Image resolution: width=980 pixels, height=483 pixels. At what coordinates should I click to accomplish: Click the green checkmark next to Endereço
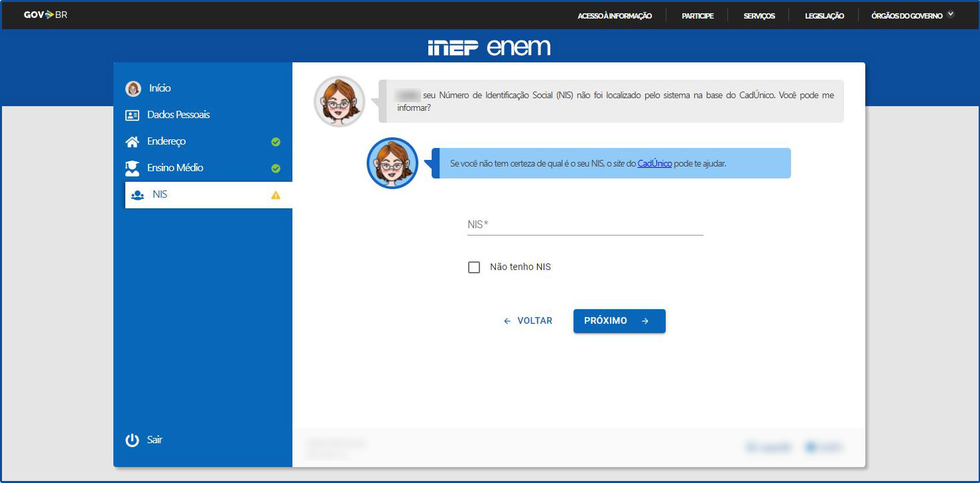pos(276,142)
